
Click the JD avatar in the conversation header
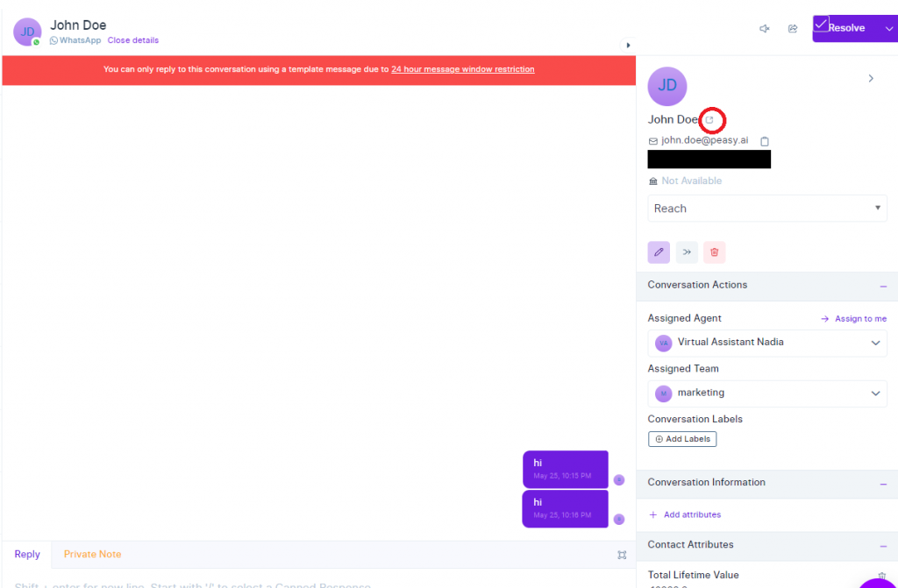point(27,32)
